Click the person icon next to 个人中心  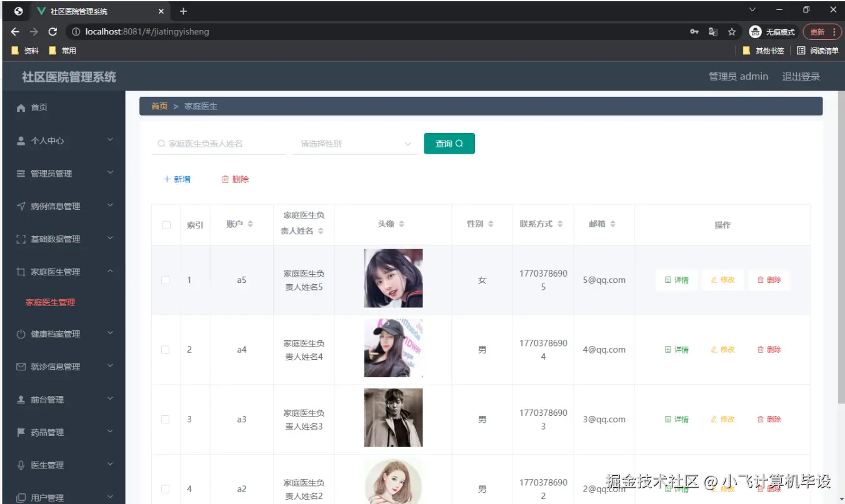point(21,141)
